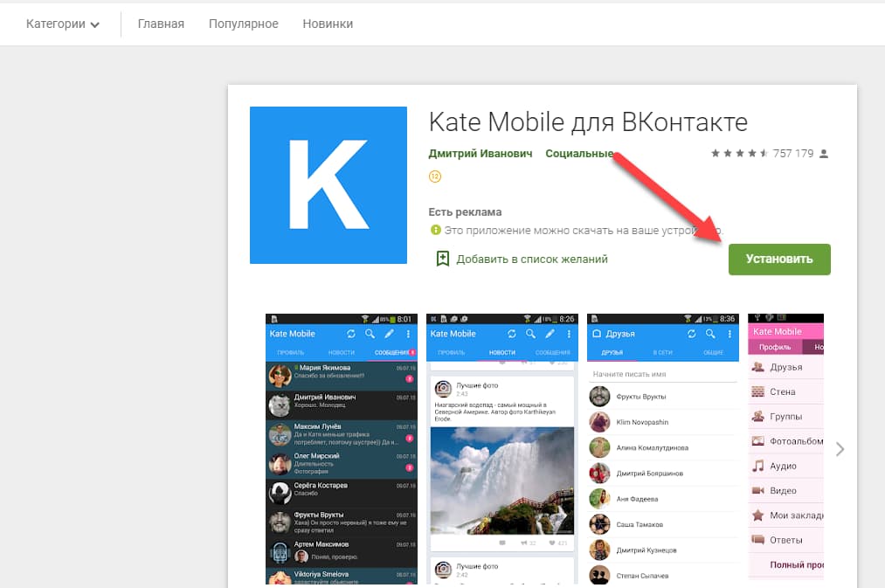Click the Аня Фадеева row in the third screenshot
This screenshot has width=885, height=588.
coord(663,499)
